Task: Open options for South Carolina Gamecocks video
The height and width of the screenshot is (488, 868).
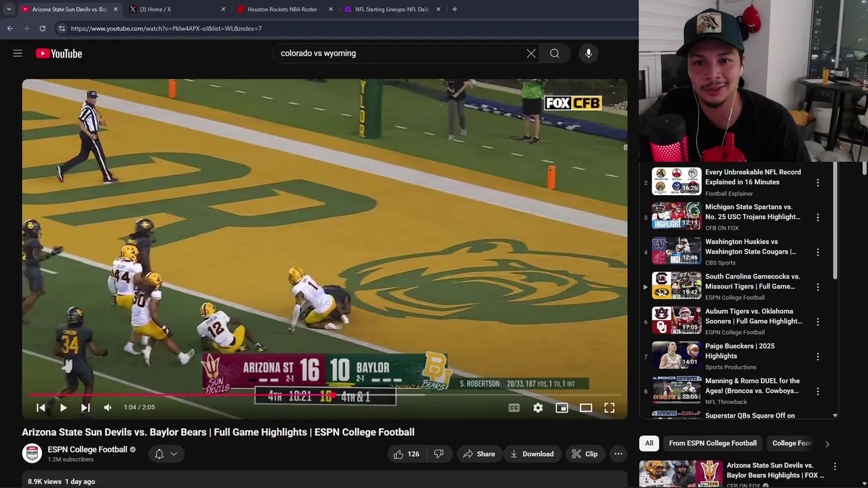Action: click(x=818, y=287)
